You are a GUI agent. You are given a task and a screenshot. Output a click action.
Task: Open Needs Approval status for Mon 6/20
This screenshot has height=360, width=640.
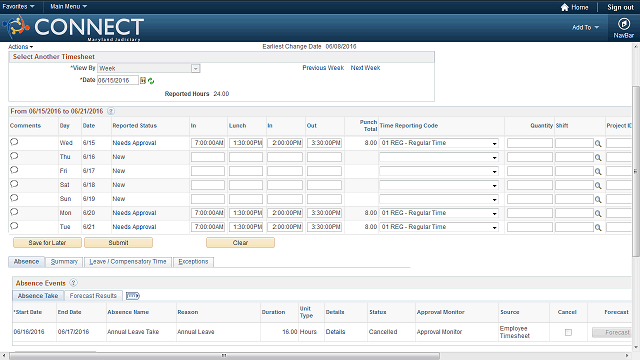(134, 213)
